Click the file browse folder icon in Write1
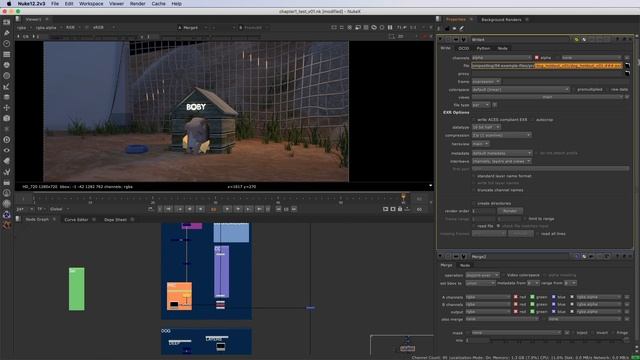The height and width of the screenshot is (360, 640). click(x=627, y=65)
